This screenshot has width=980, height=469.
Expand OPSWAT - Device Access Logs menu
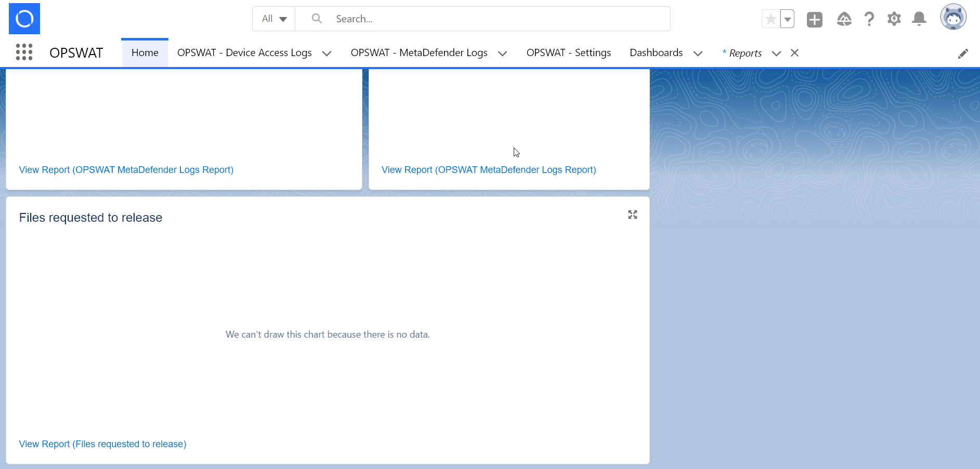pyautogui.click(x=326, y=53)
